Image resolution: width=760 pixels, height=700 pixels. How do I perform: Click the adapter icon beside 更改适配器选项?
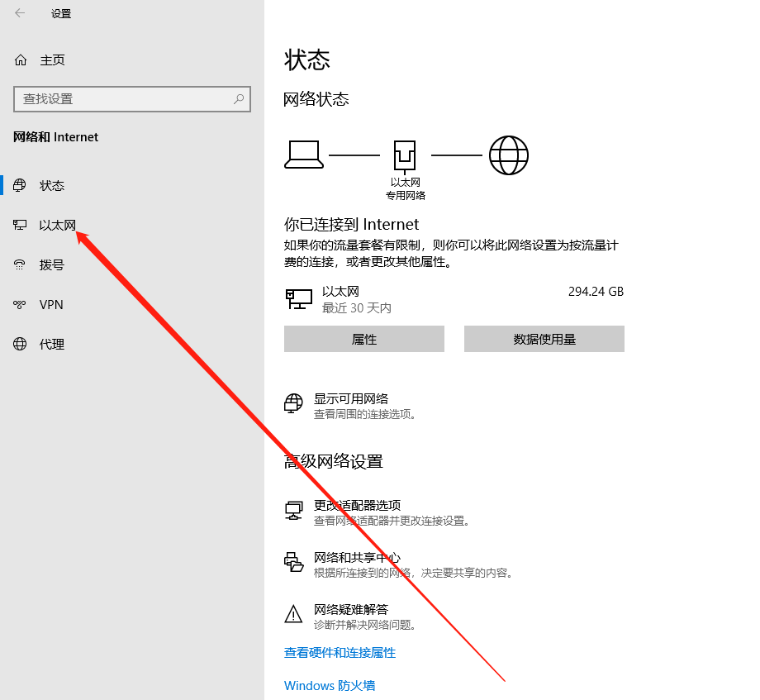coord(294,511)
